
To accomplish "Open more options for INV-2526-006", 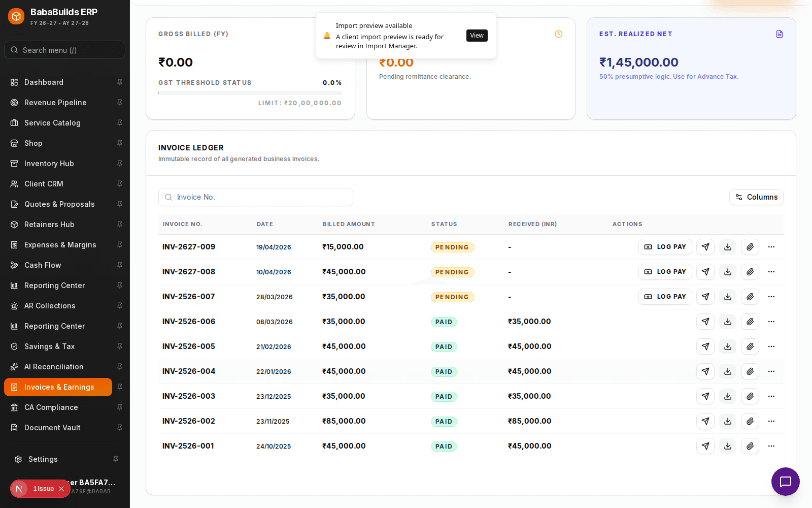I will pyautogui.click(x=771, y=322).
